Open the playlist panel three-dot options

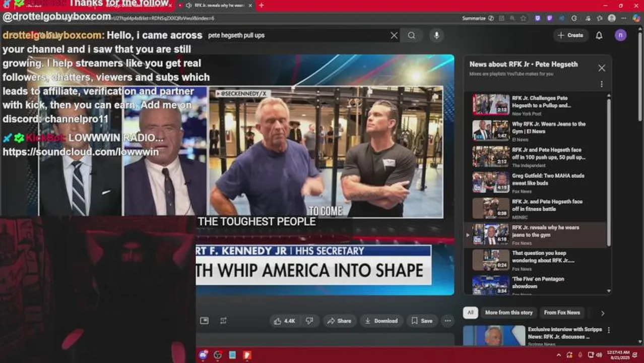[601, 85]
